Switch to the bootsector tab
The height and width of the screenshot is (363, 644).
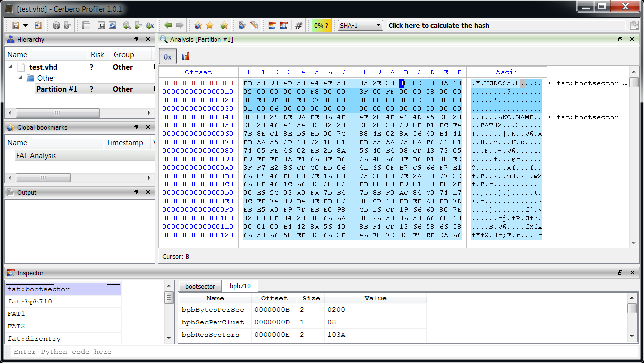[200, 286]
